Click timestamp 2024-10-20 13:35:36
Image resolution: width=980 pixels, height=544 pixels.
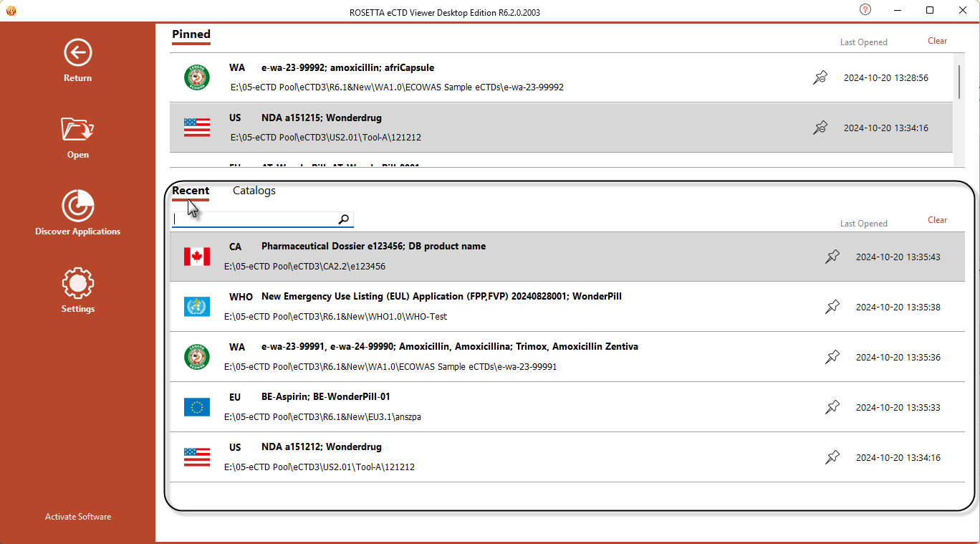[x=898, y=357]
